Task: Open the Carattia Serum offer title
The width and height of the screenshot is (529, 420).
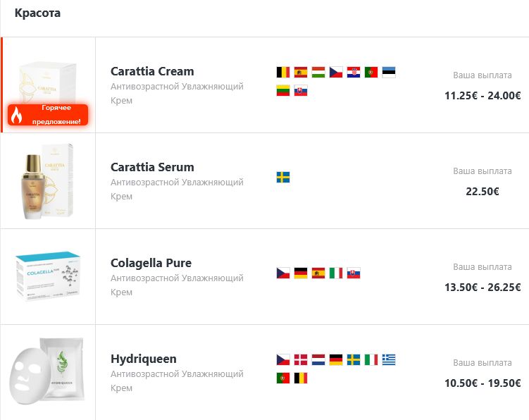Action: pos(152,167)
